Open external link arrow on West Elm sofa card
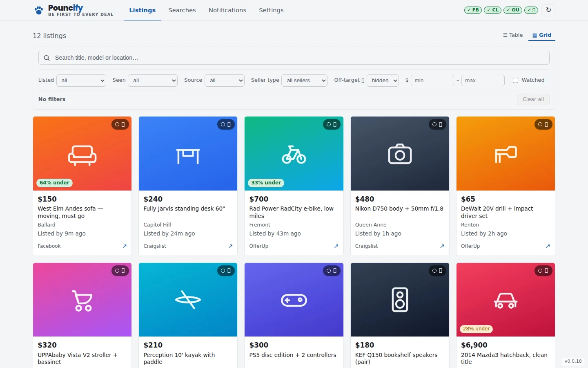This screenshot has width=588, height=368. (x=125, y=246)
